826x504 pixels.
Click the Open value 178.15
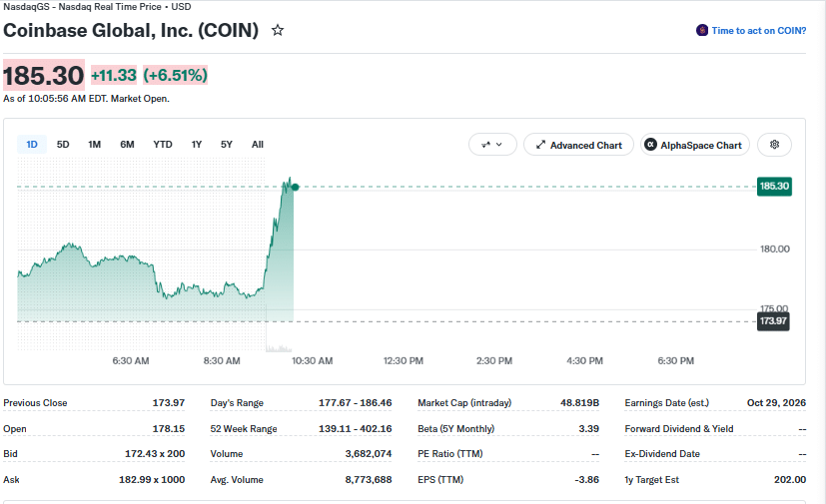click(x=169, y=429)
